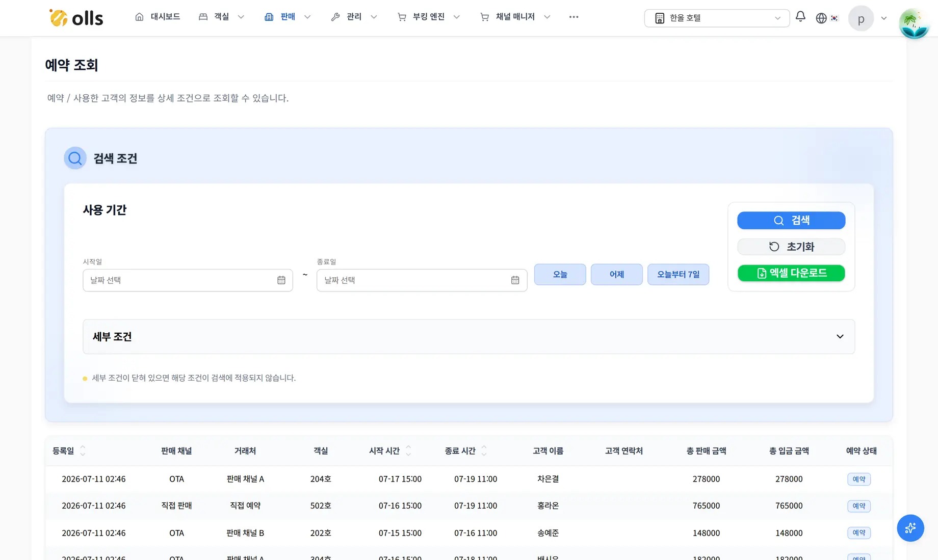Open the 판매 menu
Screen dimensions: 938x560
(288, 17)
